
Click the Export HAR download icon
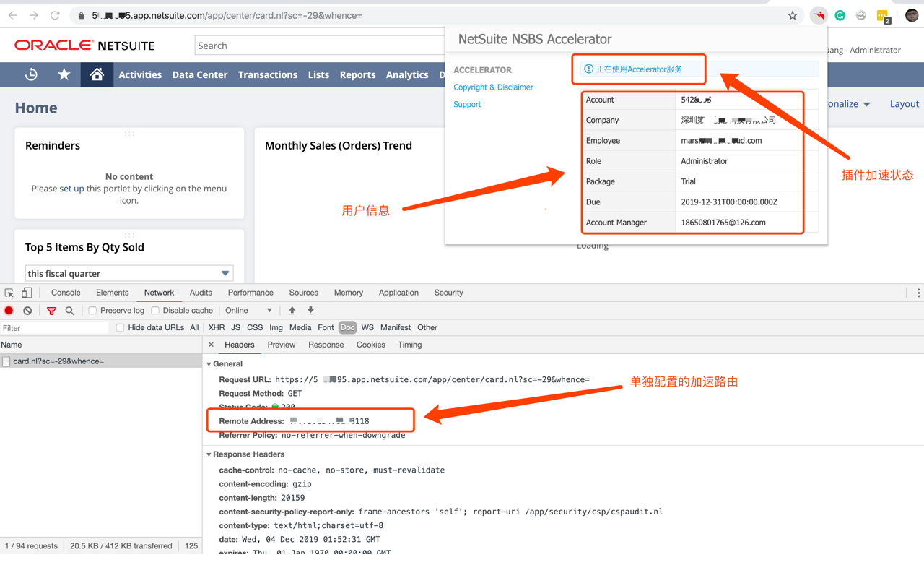tap(311, 311)
